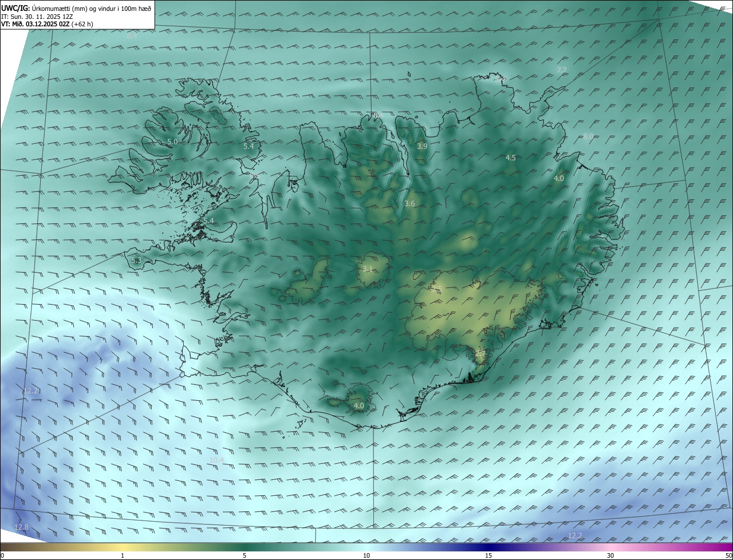Click the 8.0 value label offshore

tap(588, 136)
